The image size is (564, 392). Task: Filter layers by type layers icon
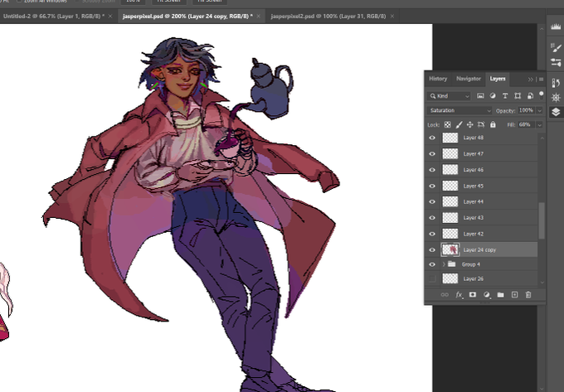[x=505, y=96]
